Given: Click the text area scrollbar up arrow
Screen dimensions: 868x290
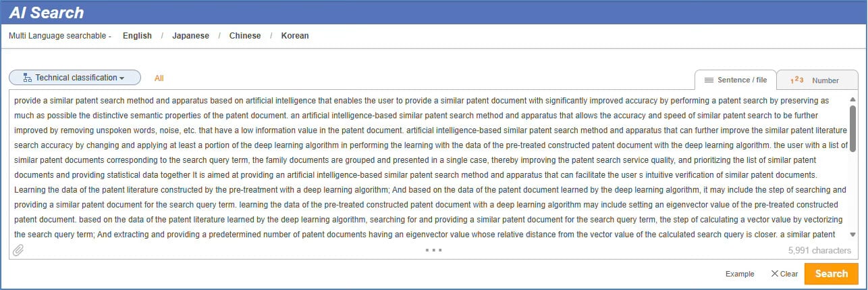Looking at the screenshot, I should click(852, 99).
